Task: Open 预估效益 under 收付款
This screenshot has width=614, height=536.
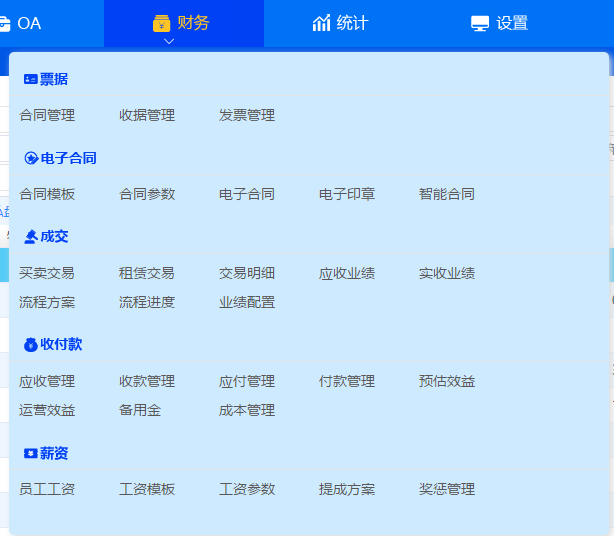Action: pyautogui.click(x=447, y=381)
